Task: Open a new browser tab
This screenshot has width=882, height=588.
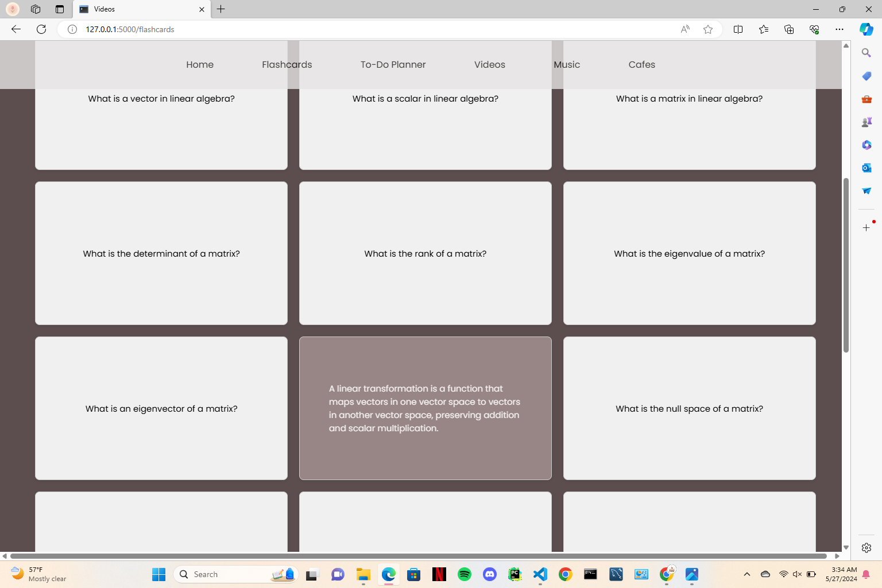Action: pyautogui.click(x=221, y=9)
